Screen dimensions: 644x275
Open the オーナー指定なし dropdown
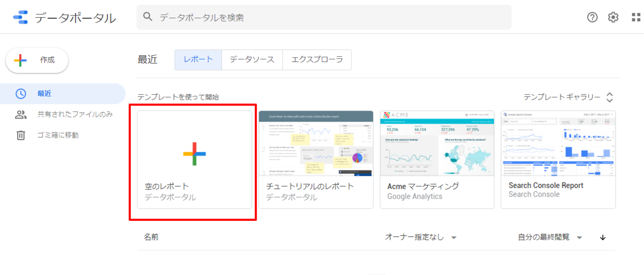(421, 237)
